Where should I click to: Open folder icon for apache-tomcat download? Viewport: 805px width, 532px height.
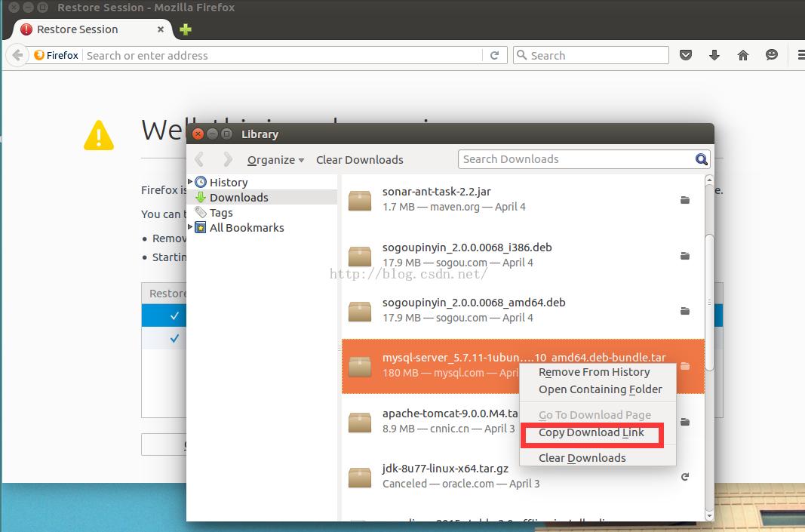click(685, 422)
